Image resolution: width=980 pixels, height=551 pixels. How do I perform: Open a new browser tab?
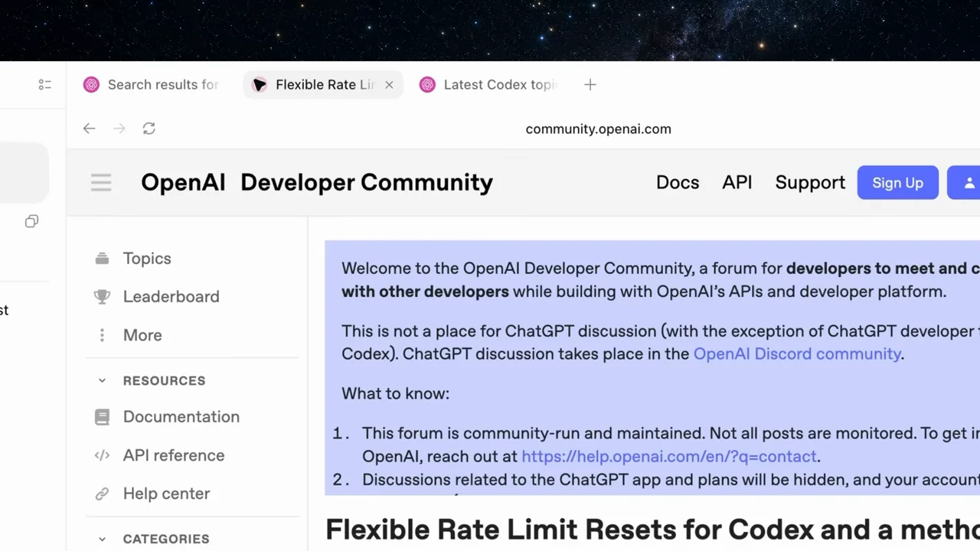[590, 85]
